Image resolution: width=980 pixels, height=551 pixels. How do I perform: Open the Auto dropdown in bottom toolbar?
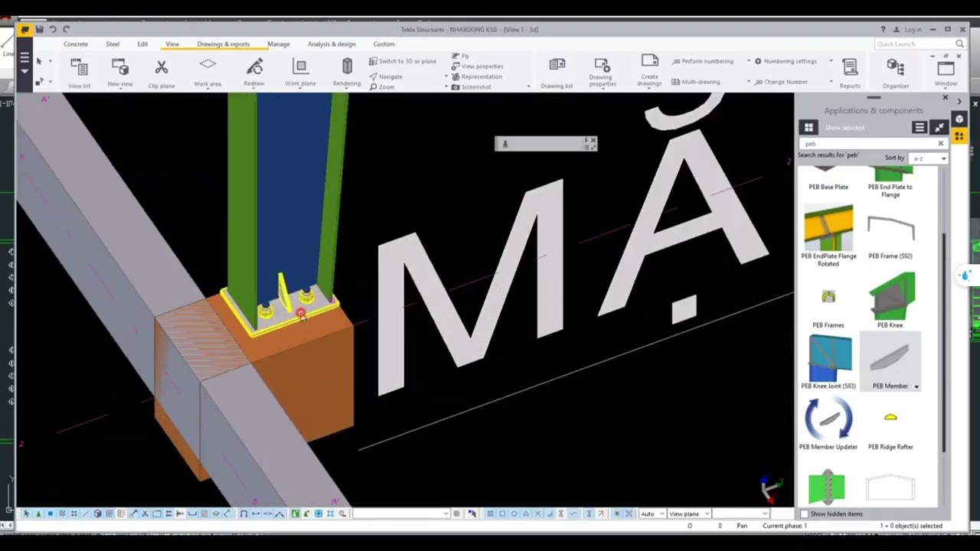click(x=653, y=514)
